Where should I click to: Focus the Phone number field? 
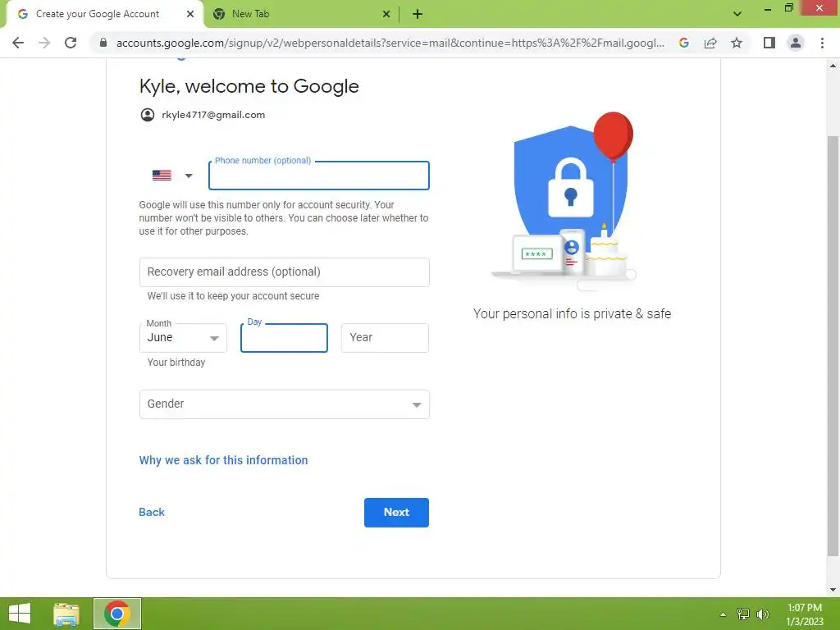pyautogui.click(x=319, y=176)
